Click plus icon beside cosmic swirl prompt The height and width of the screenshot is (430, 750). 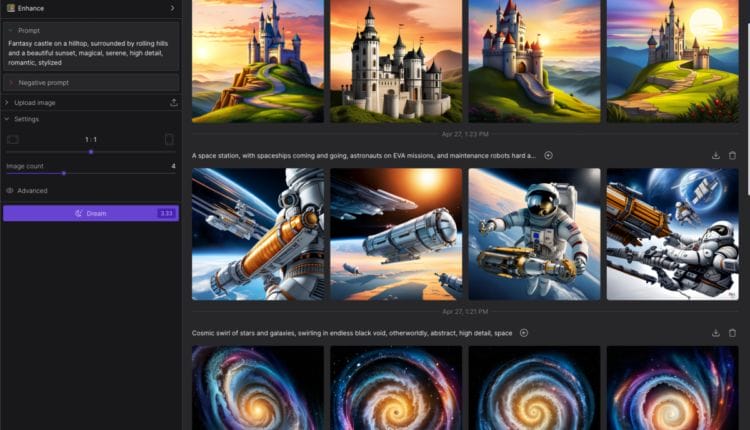[524, 333]
